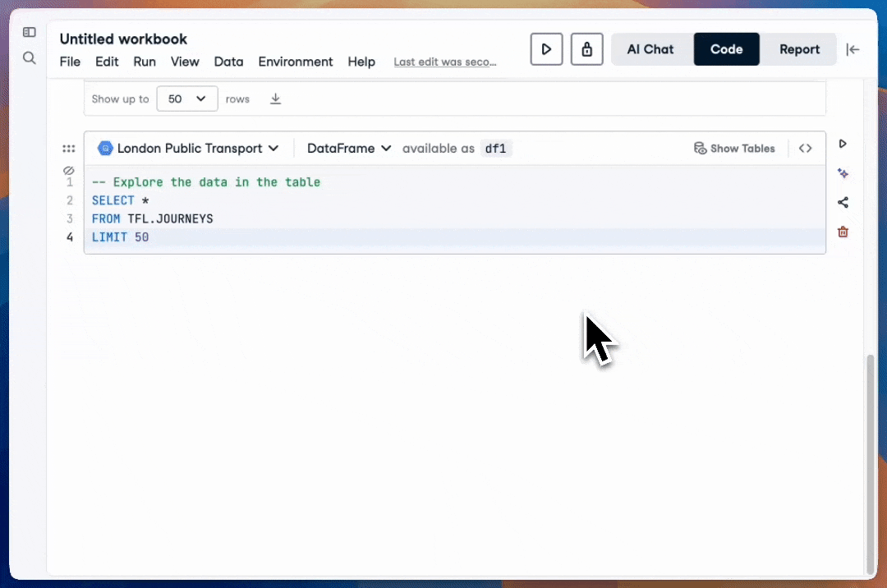Run the whole workbook with the play button
This screenshot has height=588, width=887.
point(546,49)
